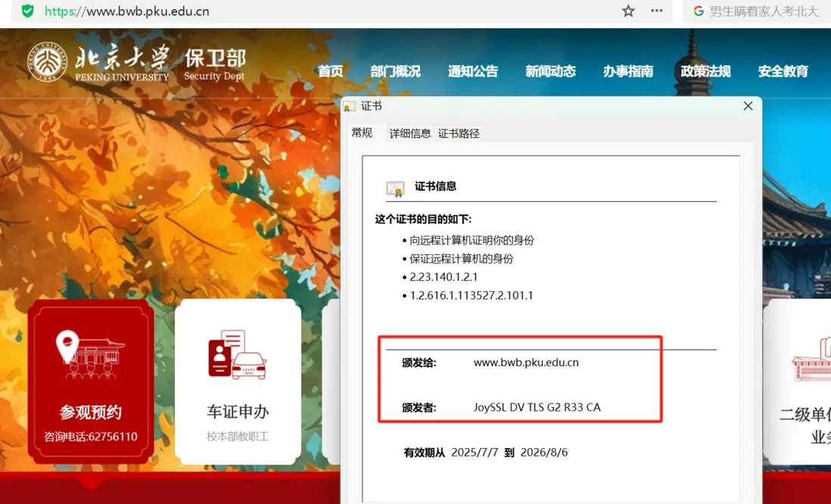831x504 pixels.
Task: Open 新闻动态 navigation item
Action: [550, 71]
